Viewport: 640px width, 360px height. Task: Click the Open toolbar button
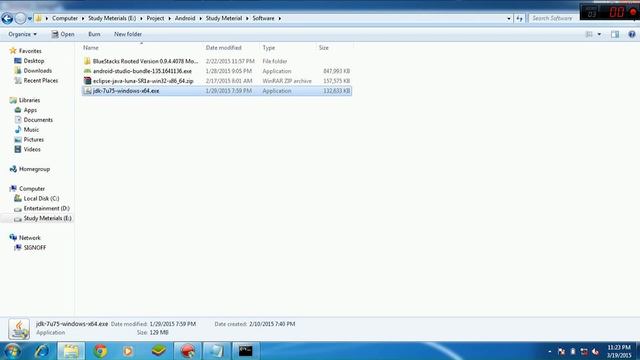pos(63,34)
